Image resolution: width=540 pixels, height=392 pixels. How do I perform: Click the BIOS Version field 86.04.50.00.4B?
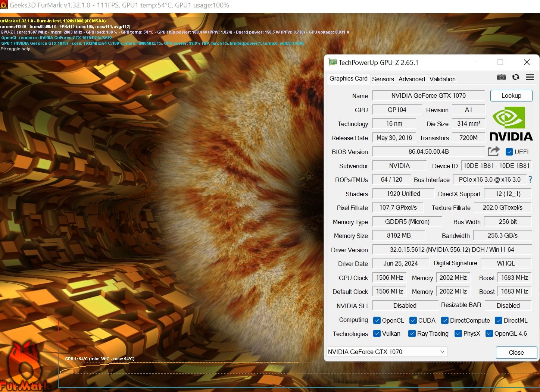point(428,151)
